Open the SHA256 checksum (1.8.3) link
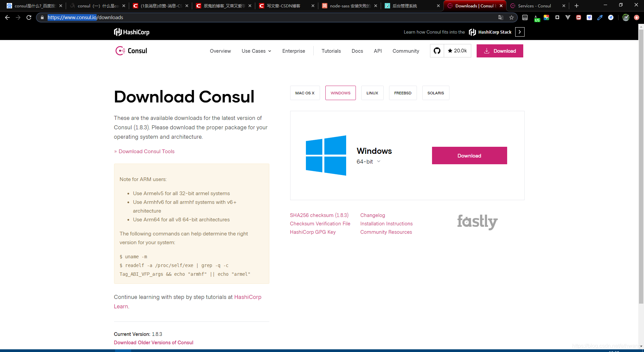 click(319, 215)
